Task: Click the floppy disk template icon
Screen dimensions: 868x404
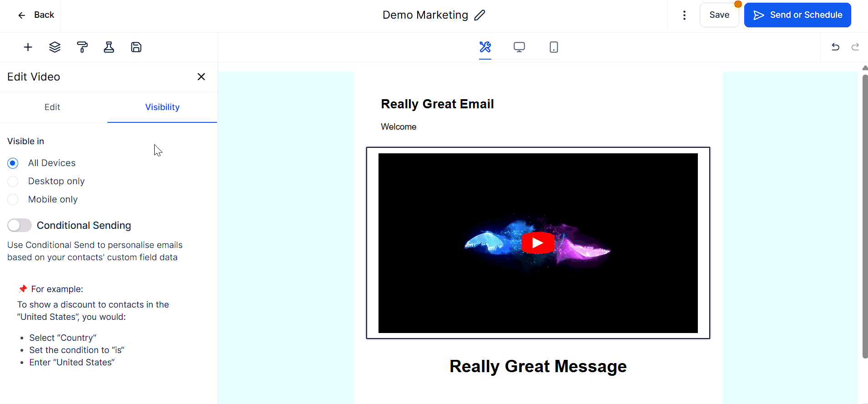Action: [136, 47]
